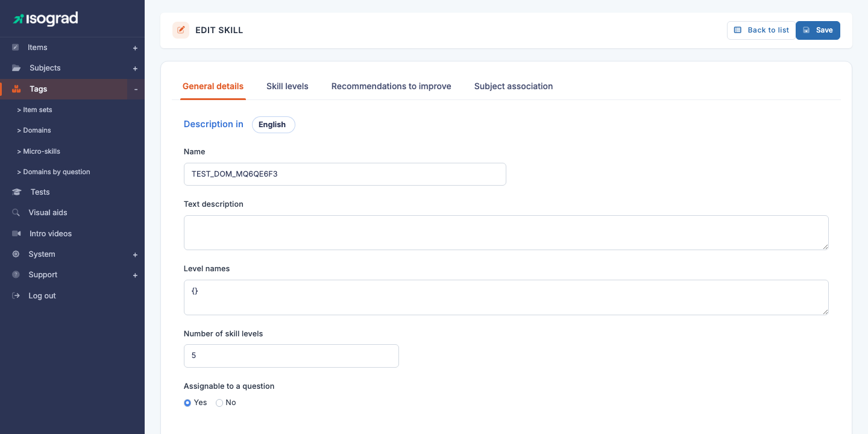Screen dimensions: 868x434
Task: Expand the Support menu plus sign
Action: 135,275
